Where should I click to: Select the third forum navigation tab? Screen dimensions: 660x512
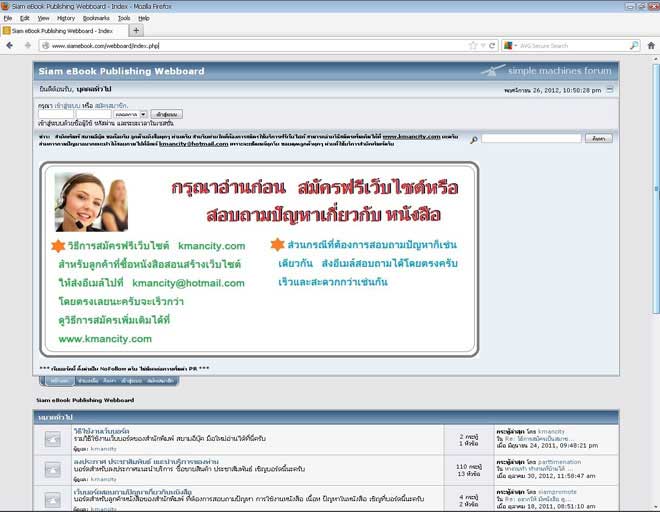(x=109, y=381)
